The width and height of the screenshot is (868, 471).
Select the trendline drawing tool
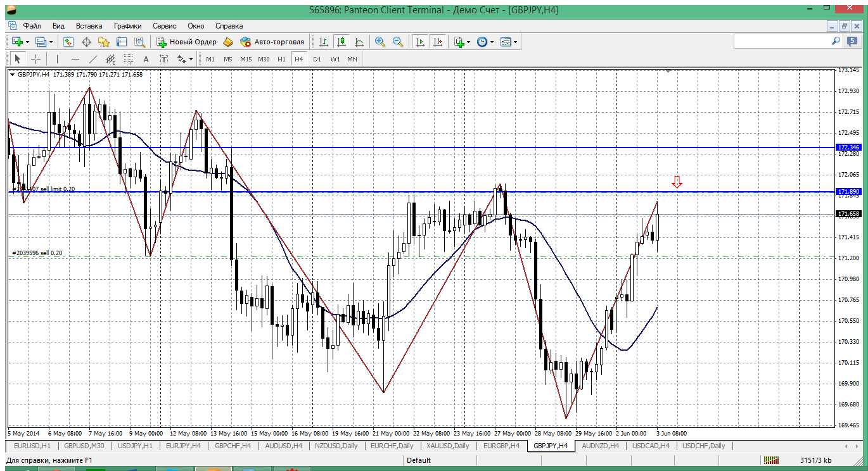point(93,59)
